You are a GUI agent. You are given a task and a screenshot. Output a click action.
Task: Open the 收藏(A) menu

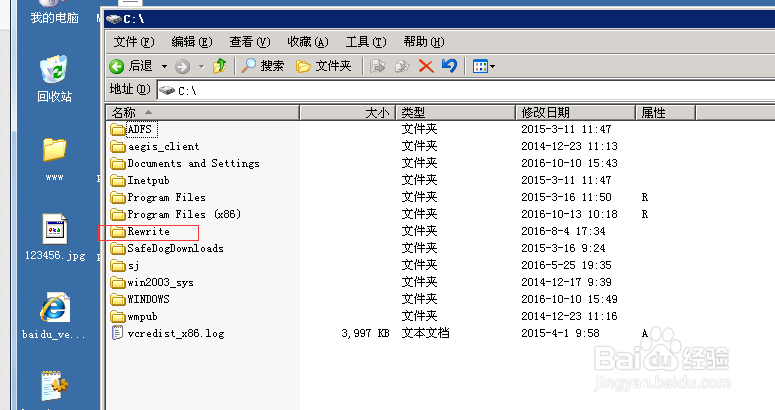[x=308, y=42]
